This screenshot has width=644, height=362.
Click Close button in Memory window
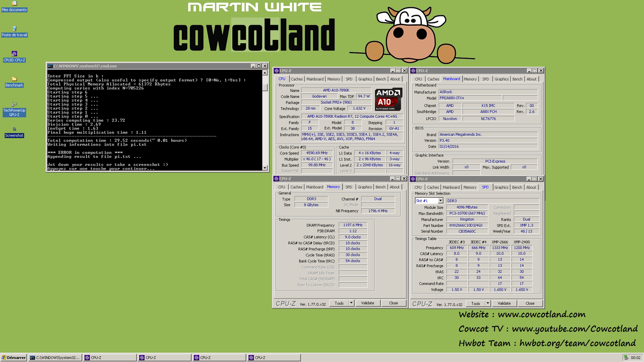393,303
